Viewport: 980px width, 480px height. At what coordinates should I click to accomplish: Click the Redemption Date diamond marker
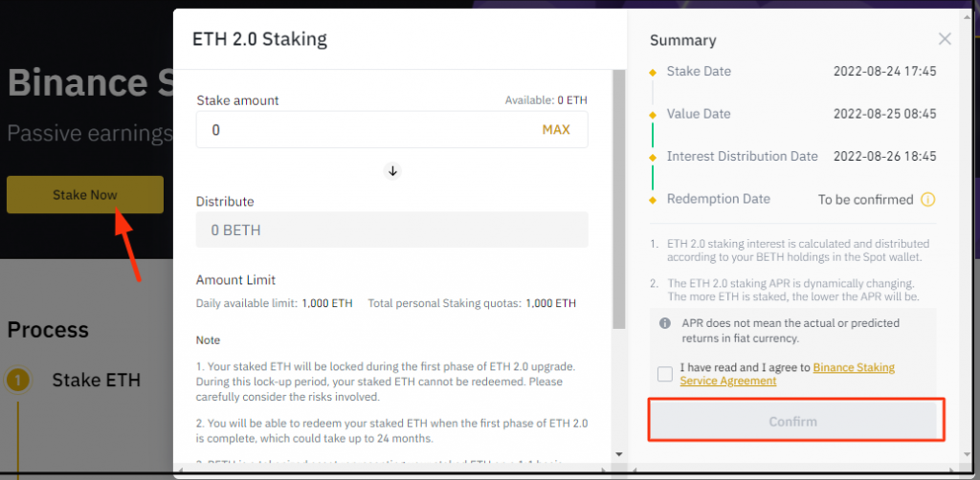[x=653, y=200]
